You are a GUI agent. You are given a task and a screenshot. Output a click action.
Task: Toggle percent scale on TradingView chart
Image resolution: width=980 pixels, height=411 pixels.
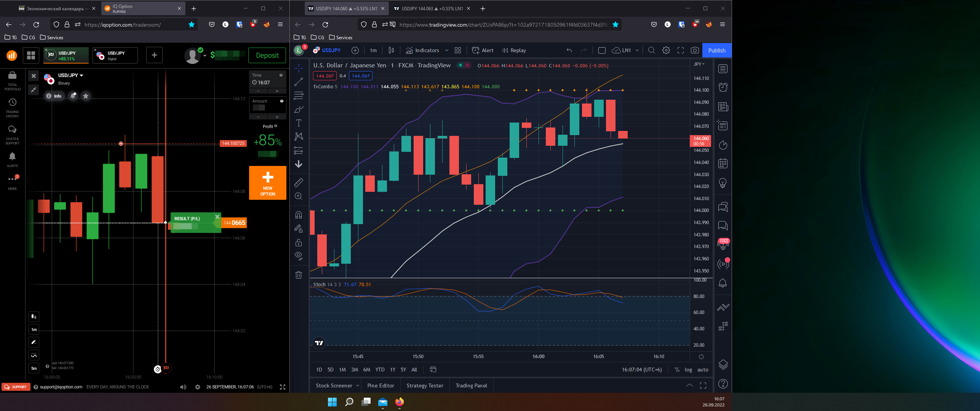(677, 370)
